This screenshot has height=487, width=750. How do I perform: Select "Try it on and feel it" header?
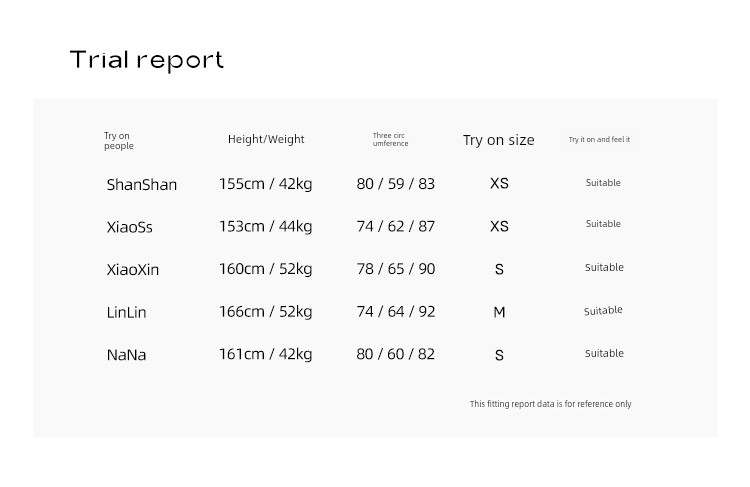pyautogui.click(x=599, y=140)
